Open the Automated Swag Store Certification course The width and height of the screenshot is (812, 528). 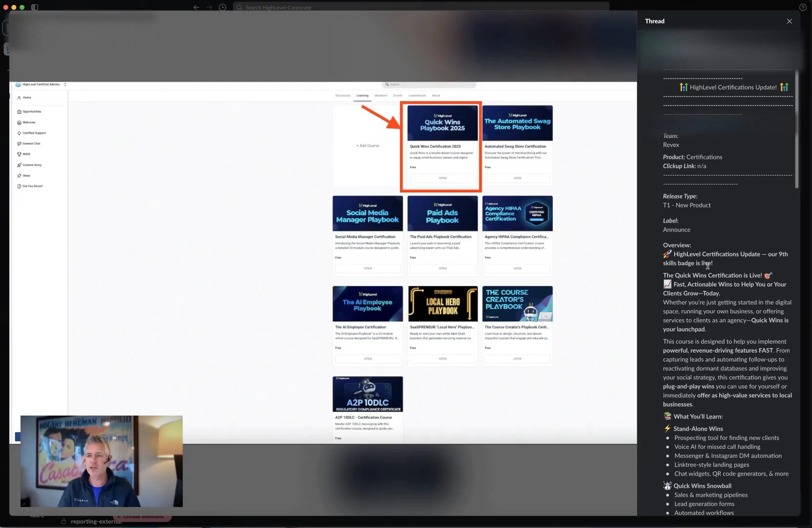(x=517, y=178)
